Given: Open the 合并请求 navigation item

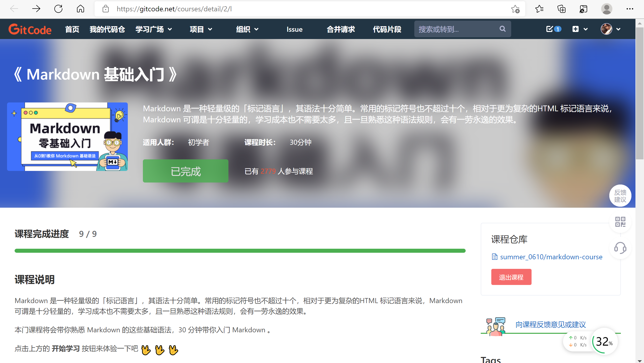Looking at the screenshot, I should click(341, 29).
